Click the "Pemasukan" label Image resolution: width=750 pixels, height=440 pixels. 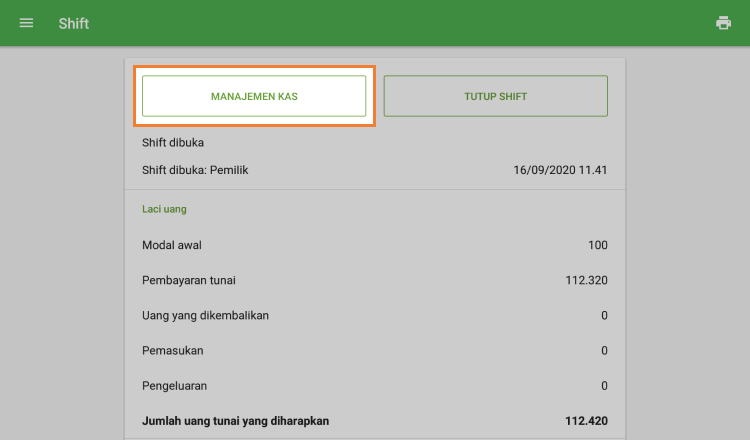(173, 351)
